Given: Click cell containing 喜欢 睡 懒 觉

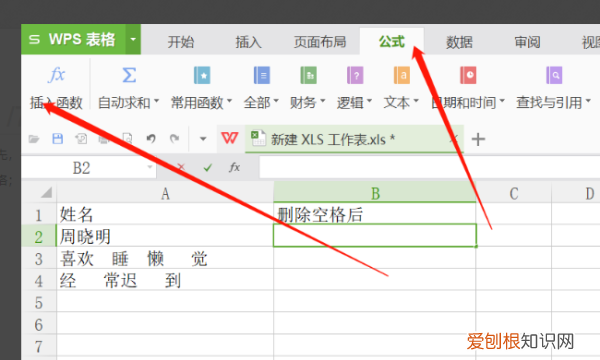Looking at the screenshot, I should 165,258.
